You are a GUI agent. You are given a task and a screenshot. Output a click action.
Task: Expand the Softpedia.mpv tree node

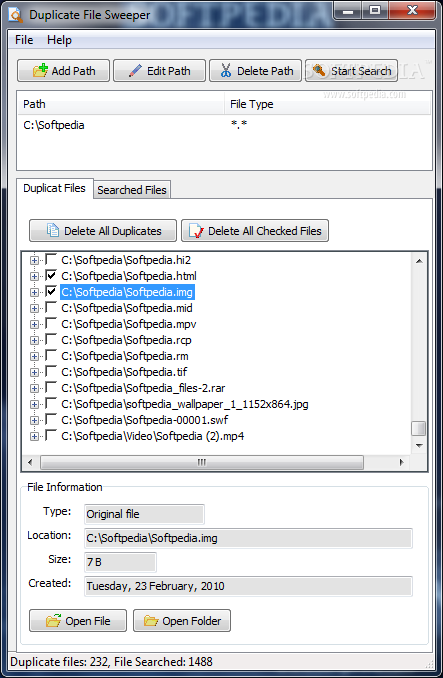click(34, 324)
